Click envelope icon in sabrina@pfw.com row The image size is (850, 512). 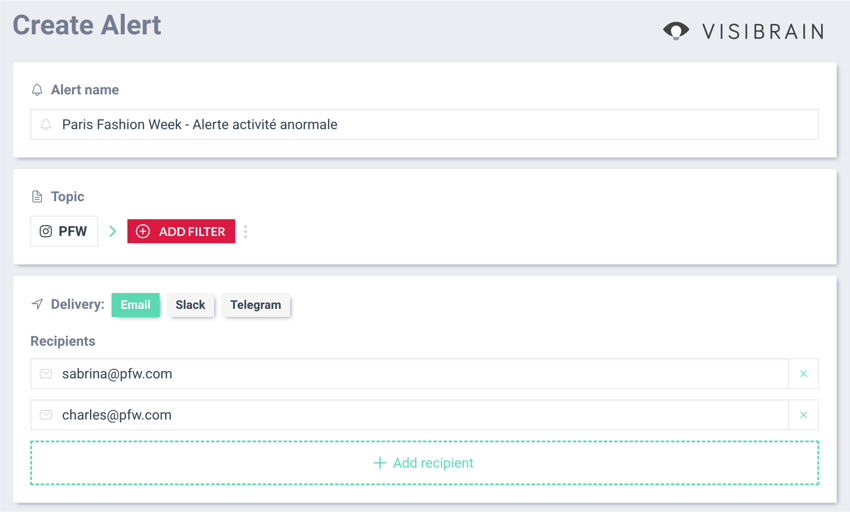(46, 374)
